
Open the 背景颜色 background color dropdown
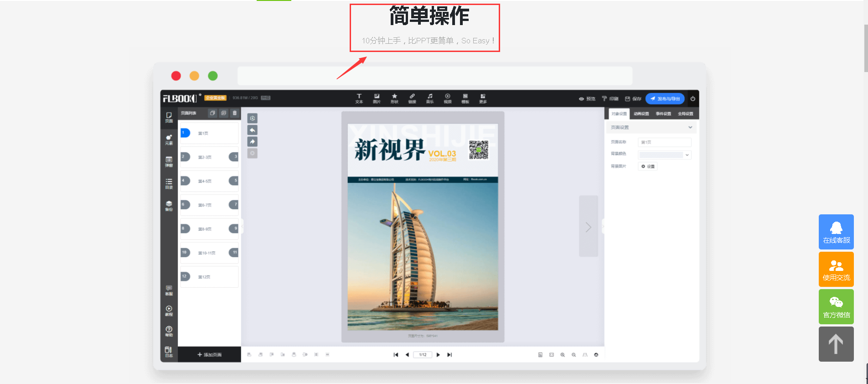665,155
